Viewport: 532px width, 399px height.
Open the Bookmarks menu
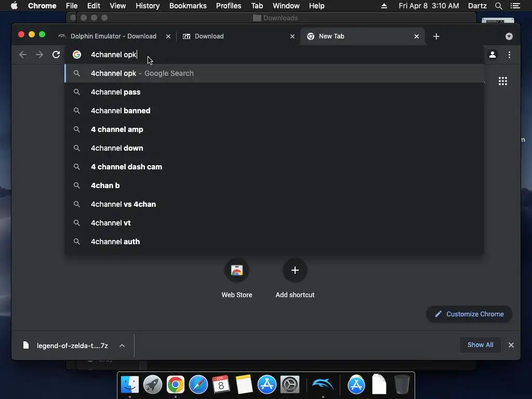pos(188,6)
